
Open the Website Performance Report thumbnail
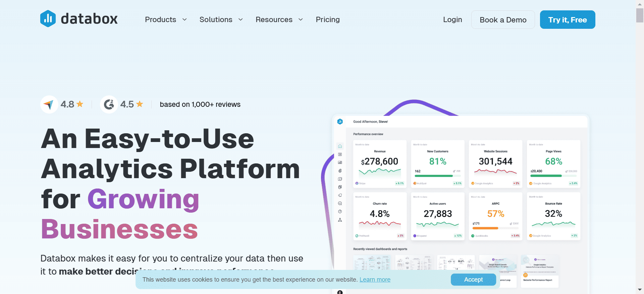coord(539,271)
